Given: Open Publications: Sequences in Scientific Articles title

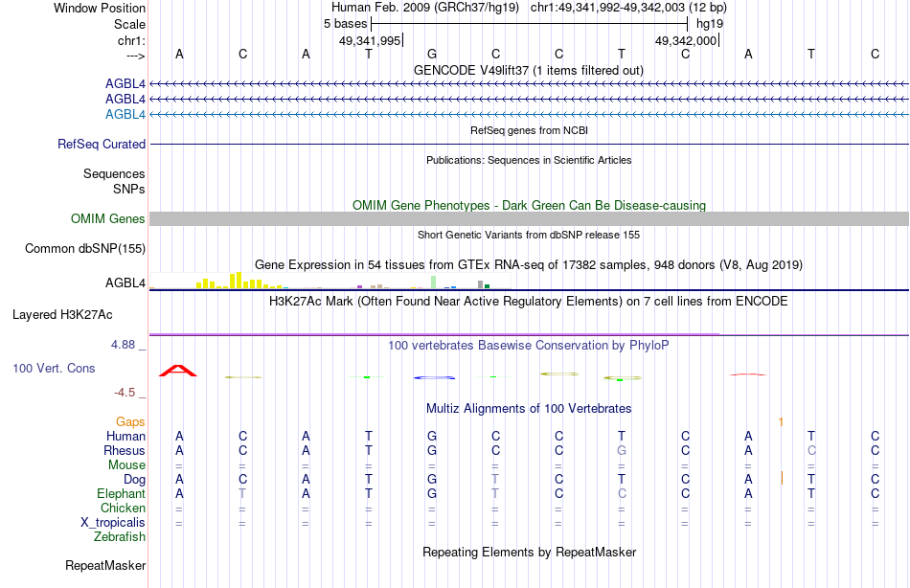Looking at the screenshot, I should coord(529,160).
